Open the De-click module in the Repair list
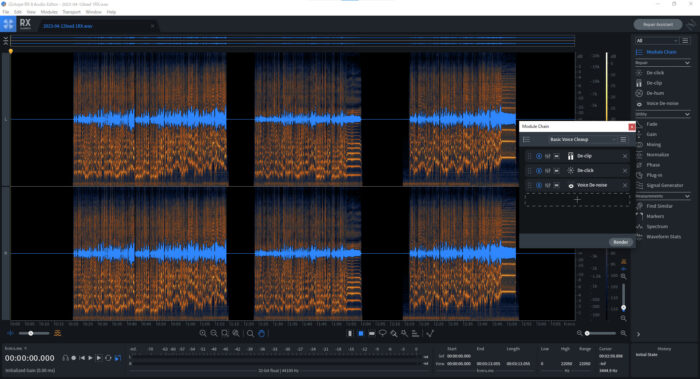 coord(654,73)
